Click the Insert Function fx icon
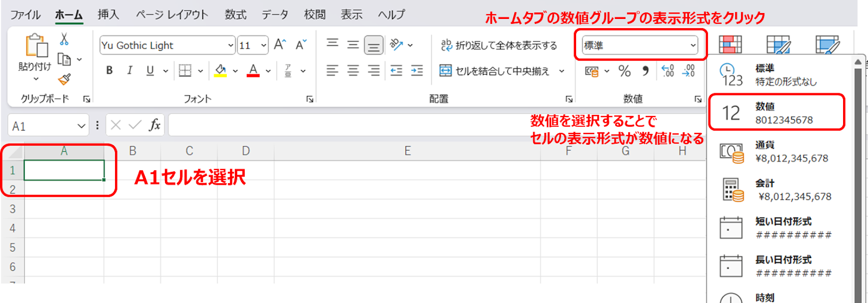The image size is (868, 303). [x=155, y=125]
